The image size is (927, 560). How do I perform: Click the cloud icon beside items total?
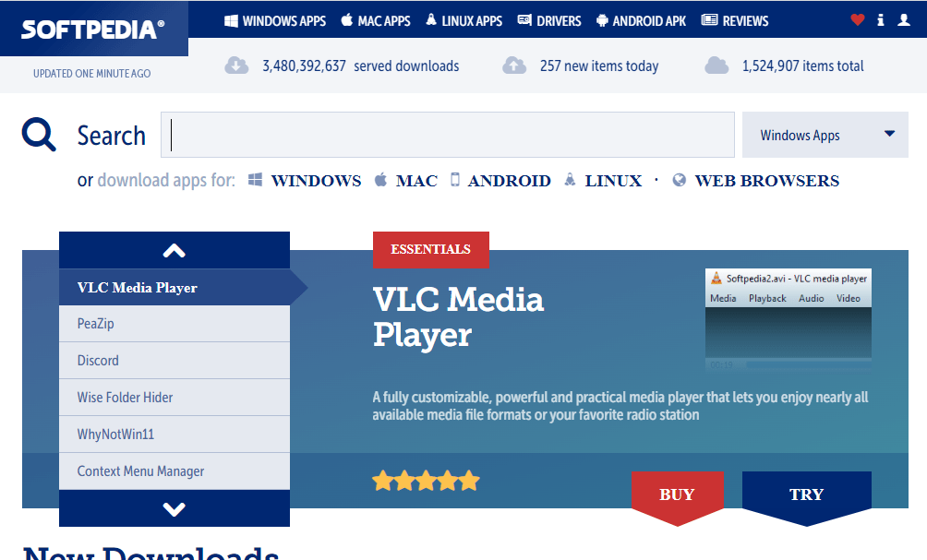(716, 66)
